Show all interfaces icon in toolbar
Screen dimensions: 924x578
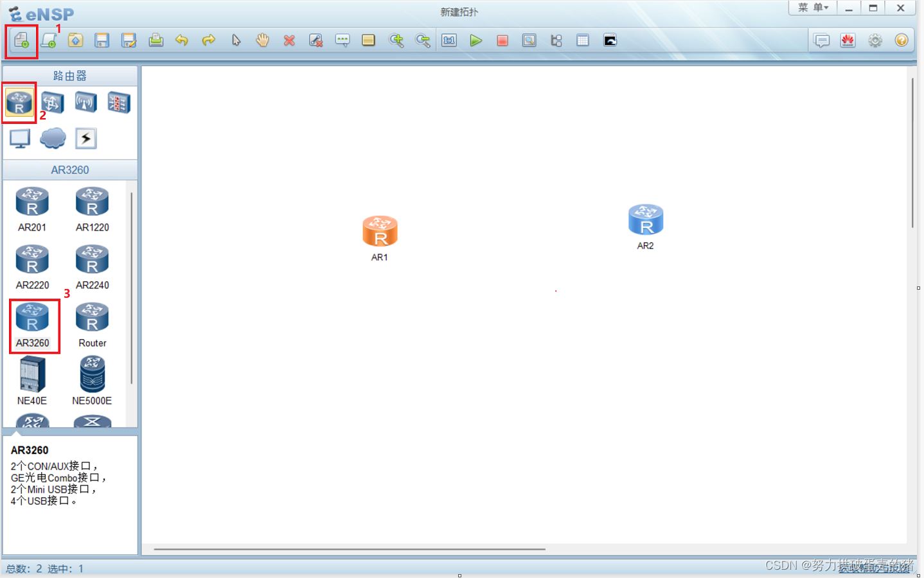[556, 40]
